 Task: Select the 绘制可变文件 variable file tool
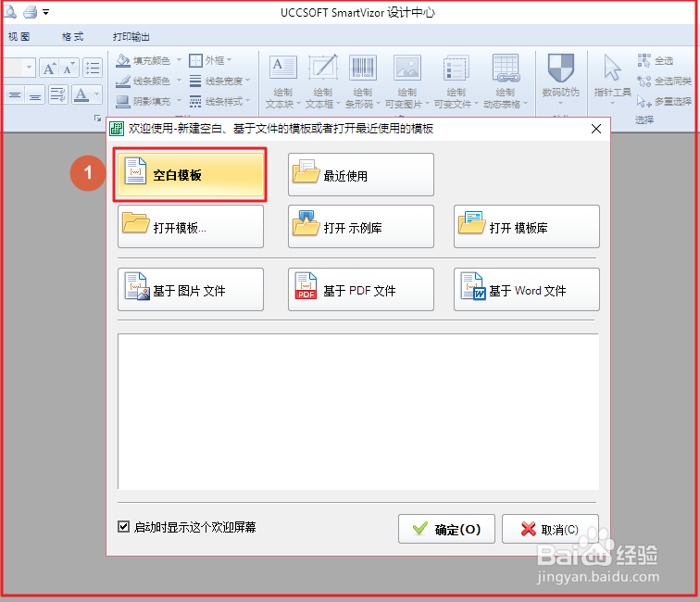(x=456, y=82)
